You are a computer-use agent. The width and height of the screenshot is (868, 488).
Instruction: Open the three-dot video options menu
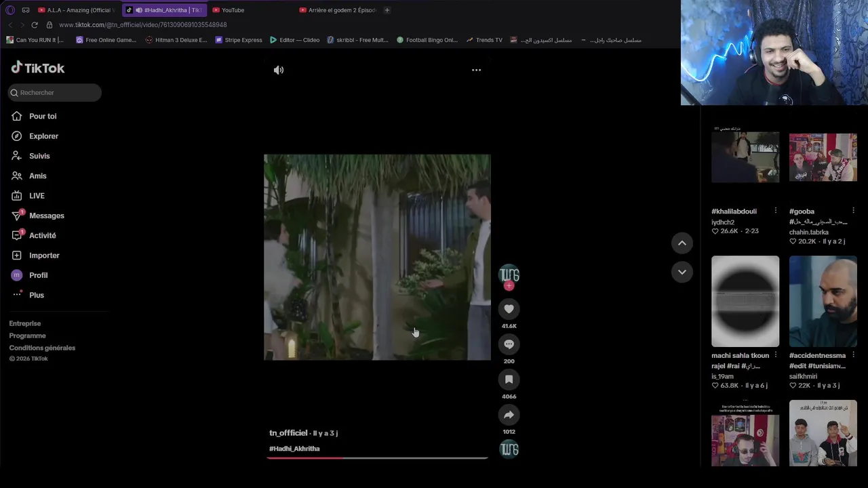[476, 70]
